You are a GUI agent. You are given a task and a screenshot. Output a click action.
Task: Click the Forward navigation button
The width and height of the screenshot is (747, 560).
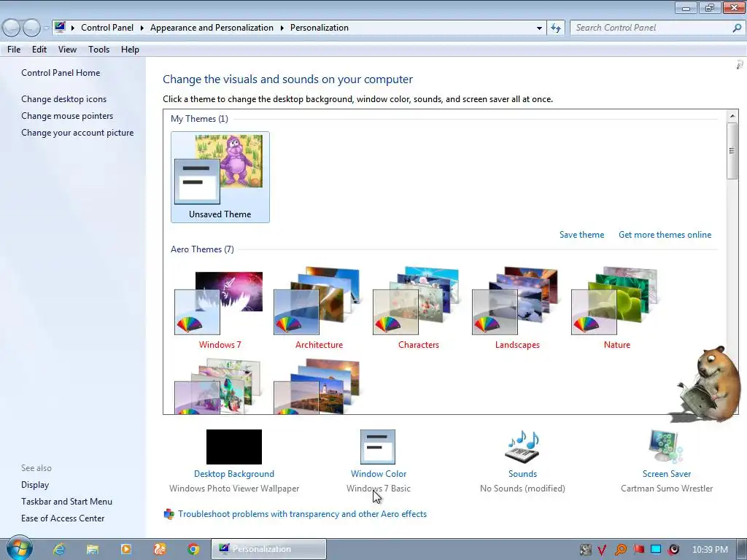tap(32, 28)
